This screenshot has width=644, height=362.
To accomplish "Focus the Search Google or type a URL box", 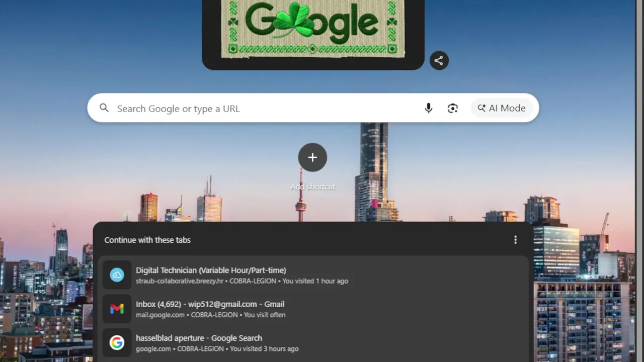I will pyautogui.click(x=313, y=108).
